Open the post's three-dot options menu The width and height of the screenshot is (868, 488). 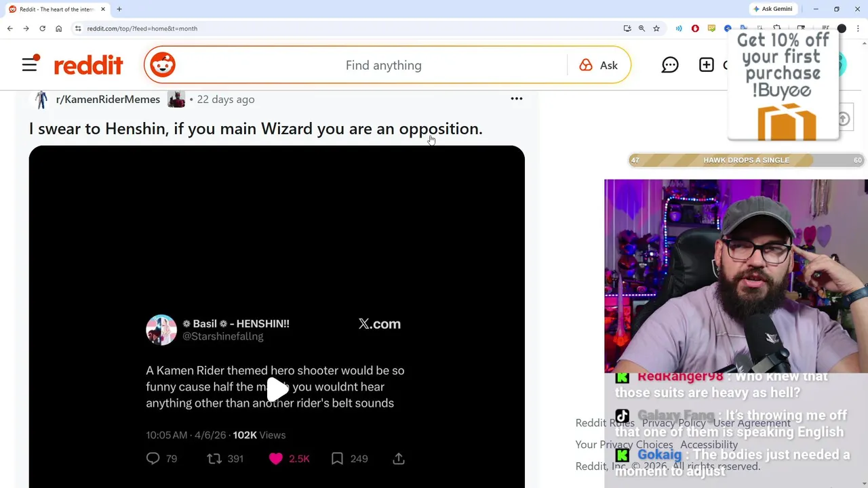tap(517, 99)
